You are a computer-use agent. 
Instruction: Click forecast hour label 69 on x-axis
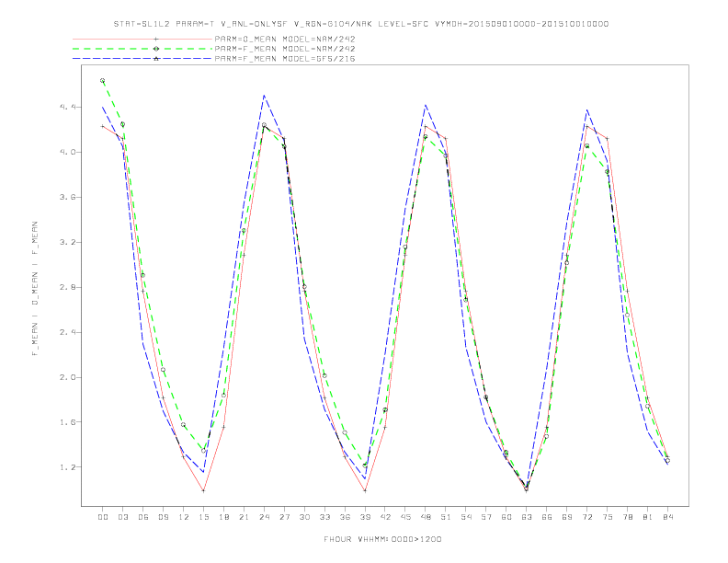(567, 517)
